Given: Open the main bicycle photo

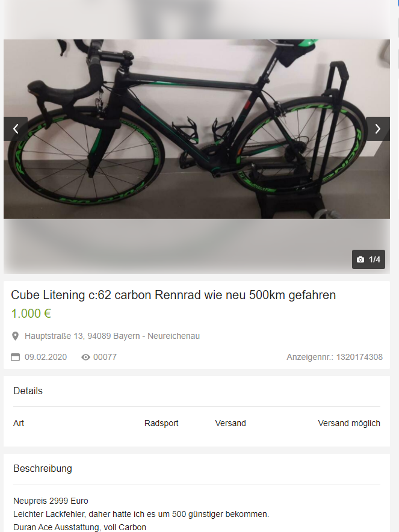Looking at the screenshot, I should [x=196, y=129].
